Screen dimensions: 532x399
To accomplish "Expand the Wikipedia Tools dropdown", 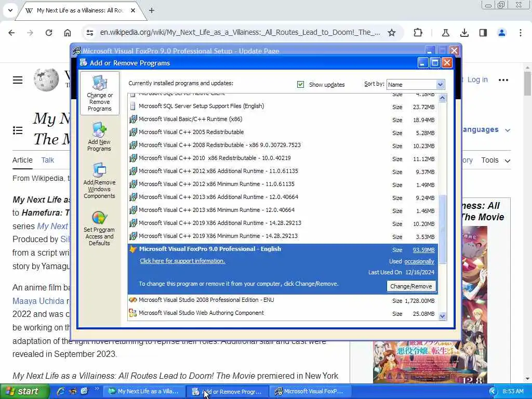I will click(x=496, y=160).
